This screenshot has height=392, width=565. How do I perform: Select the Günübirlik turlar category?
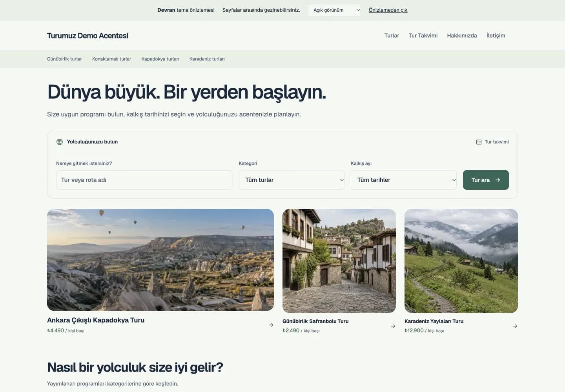64,59
